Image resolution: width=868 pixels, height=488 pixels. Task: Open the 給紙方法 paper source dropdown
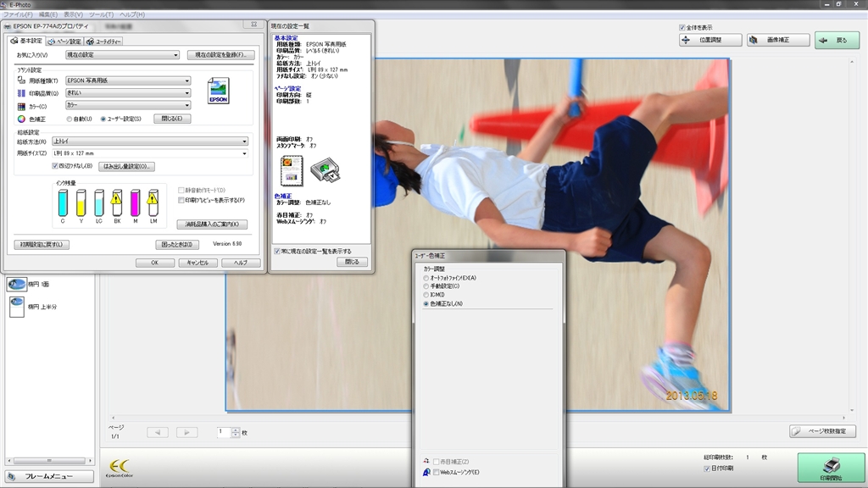149,141
